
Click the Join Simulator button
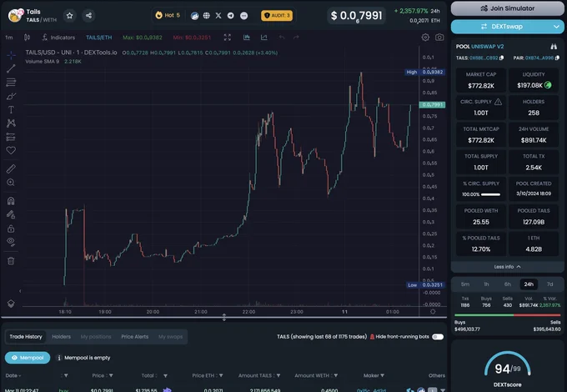tap(507, 8)
